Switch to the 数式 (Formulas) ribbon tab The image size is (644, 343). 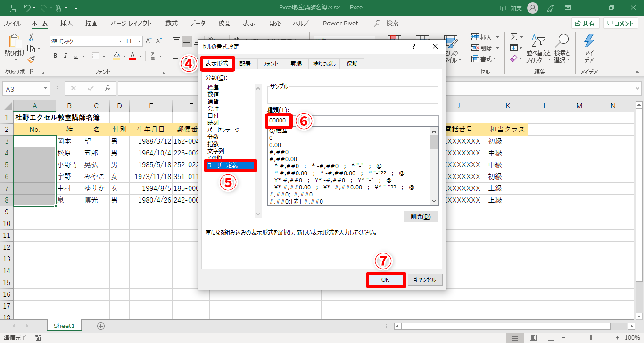tap(172, 23)
